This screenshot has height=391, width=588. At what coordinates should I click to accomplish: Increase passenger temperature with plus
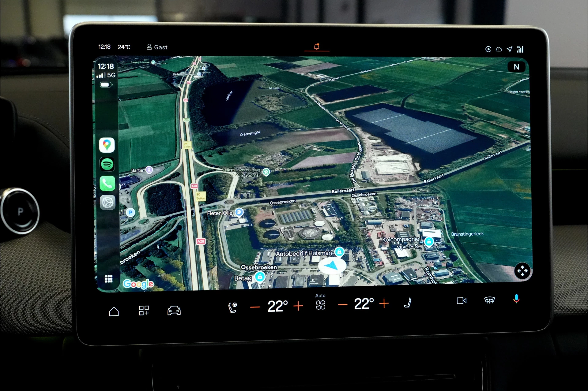(384, 303)
